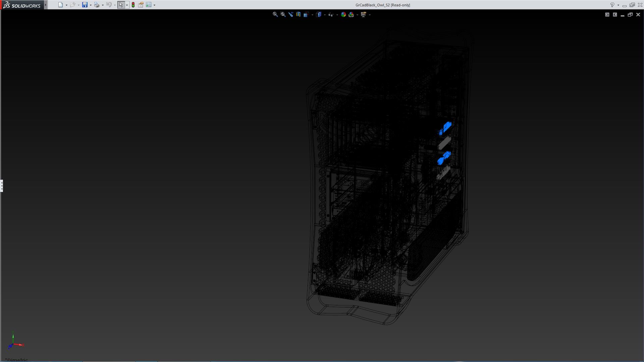The height and width of the screenshot is (362, 644).
Task: Click the Apply Scene icon
Action: click(x=351, y=14)
